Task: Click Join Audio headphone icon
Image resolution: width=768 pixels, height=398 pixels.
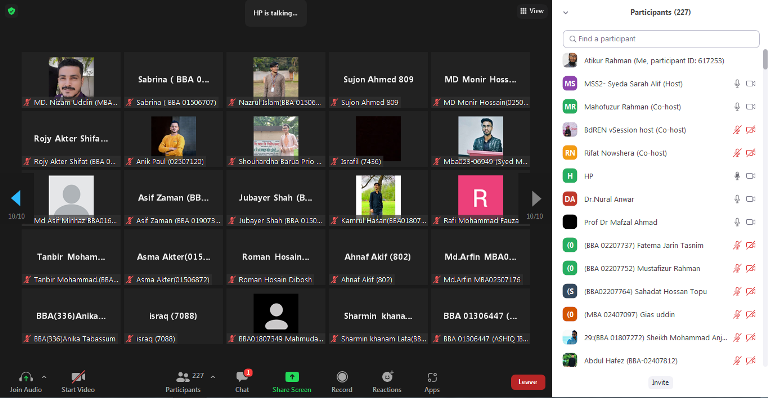Action: tap(26, 377)
